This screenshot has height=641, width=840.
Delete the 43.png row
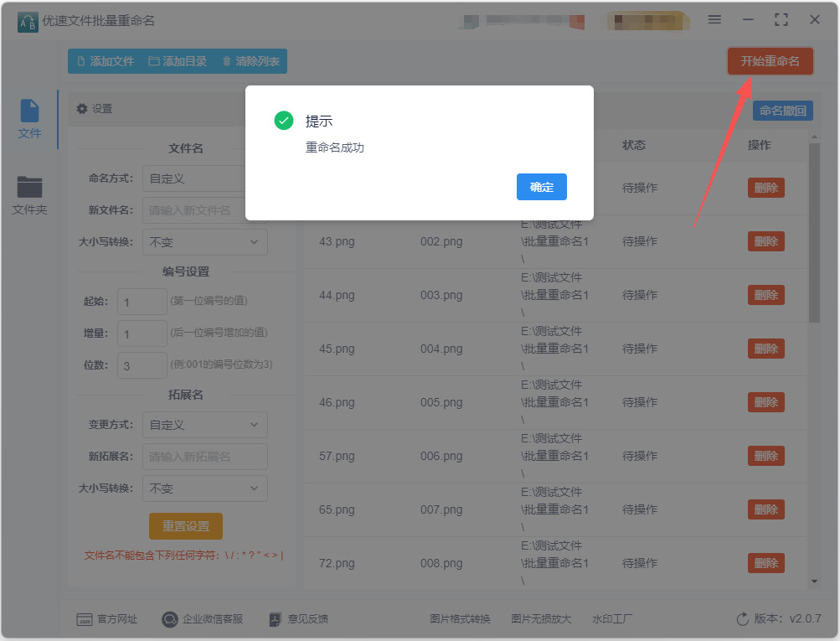[766, 241]
